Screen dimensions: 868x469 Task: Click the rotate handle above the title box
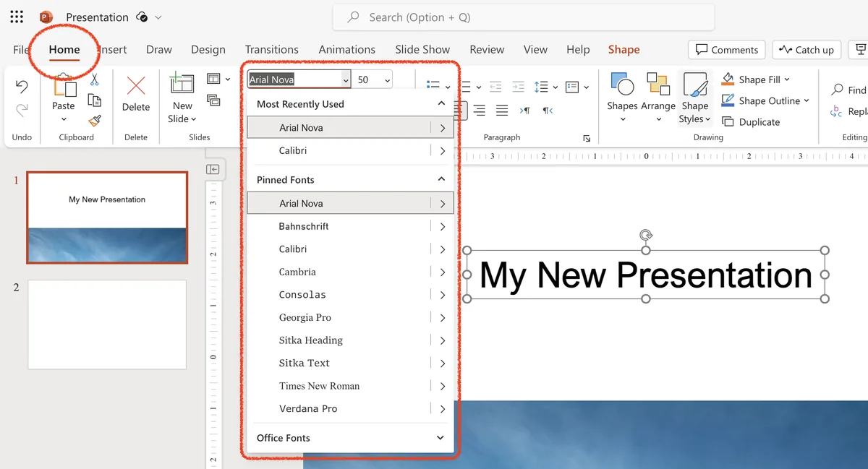coord(646,235)
